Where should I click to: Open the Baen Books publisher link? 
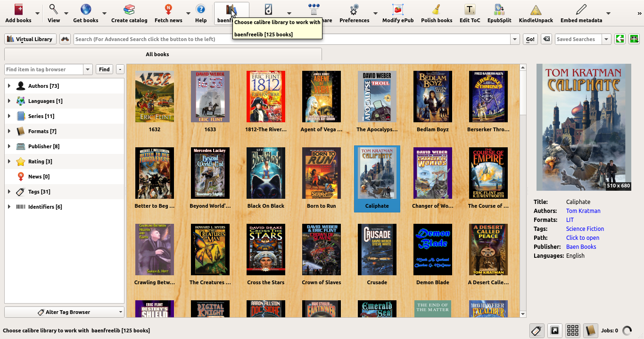[x=581, y=247]
